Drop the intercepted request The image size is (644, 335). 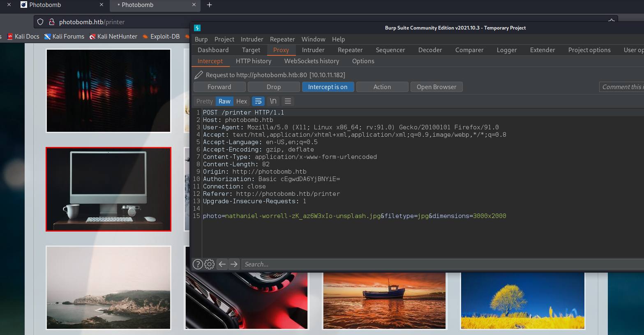274,87
